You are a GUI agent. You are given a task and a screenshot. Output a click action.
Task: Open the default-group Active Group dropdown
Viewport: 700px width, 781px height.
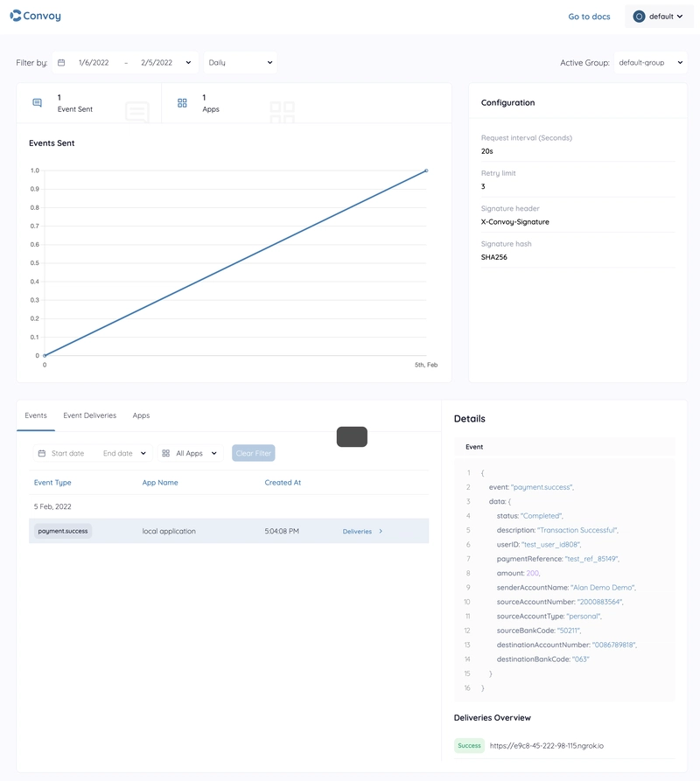[649, 63]
